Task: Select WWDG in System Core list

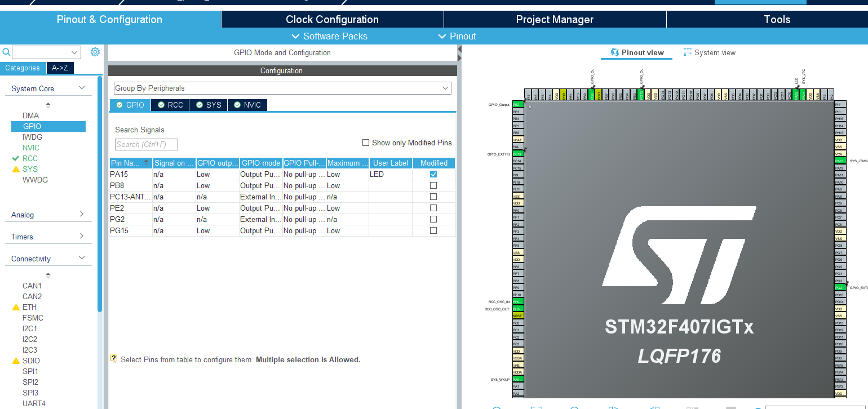Action: [x=35, y=180]
